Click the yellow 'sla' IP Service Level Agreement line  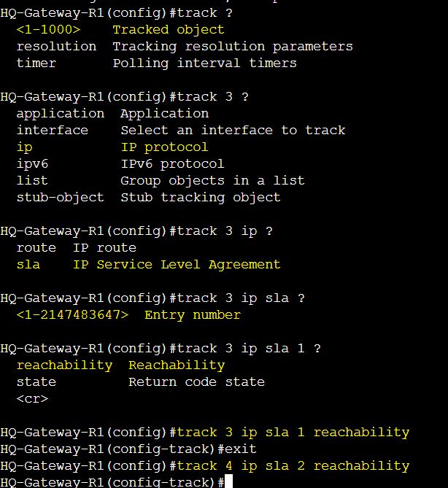pos(149,265)
